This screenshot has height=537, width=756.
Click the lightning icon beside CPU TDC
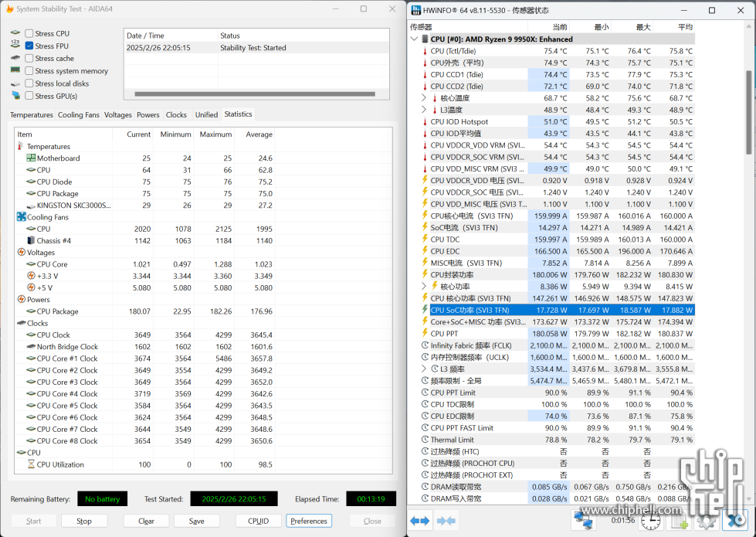[x=425, y=240]
